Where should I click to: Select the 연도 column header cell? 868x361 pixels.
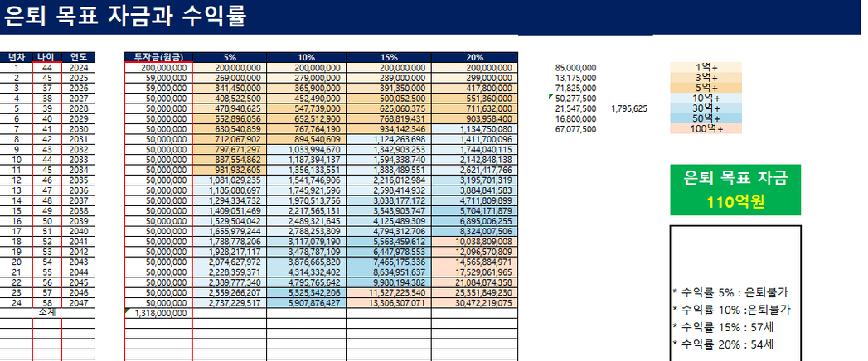[79, 57]
